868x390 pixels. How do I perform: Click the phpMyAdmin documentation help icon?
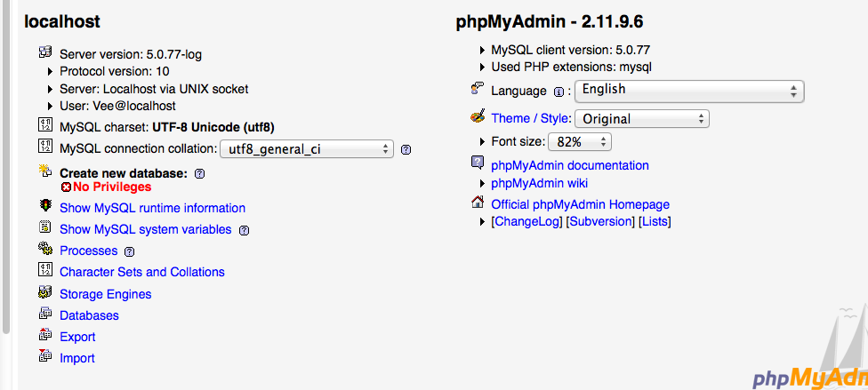(478, 163)
